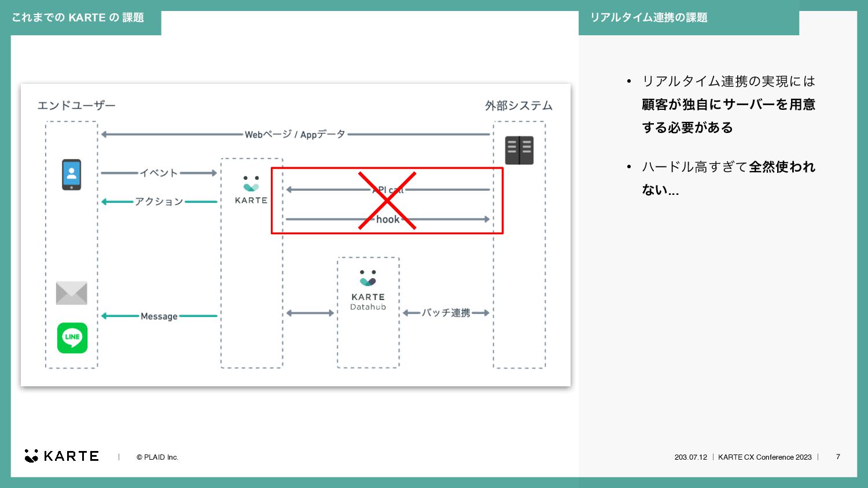Select the text ない…

(660, 190)
